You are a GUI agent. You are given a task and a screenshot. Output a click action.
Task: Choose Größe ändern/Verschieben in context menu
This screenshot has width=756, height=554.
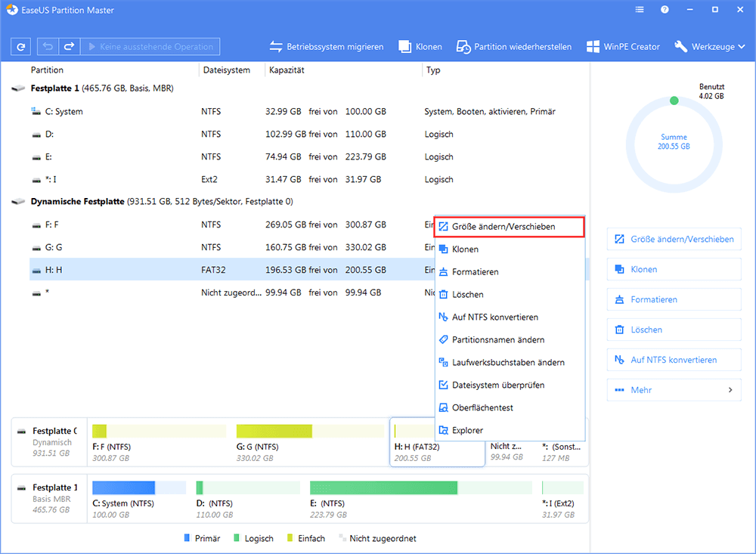pyautogui.click(x=510, y=227)
